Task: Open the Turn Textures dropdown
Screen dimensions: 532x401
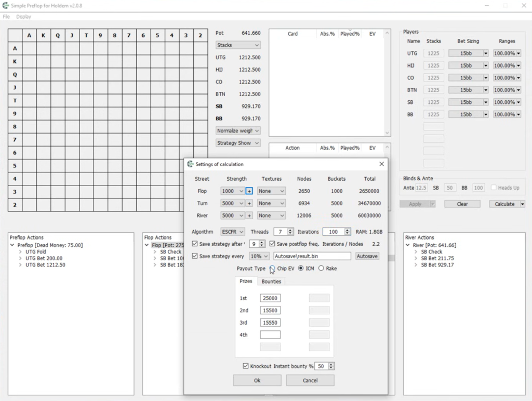Action: point(271,203)
